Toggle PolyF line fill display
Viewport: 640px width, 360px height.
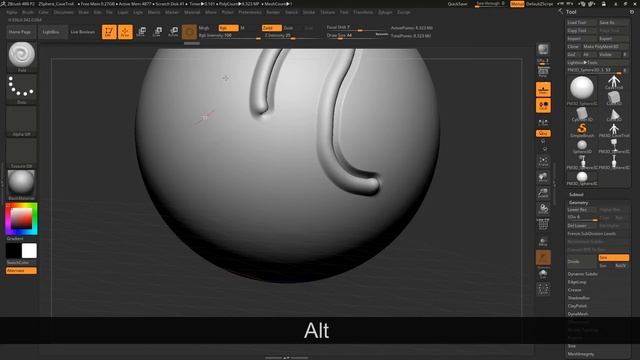543,225
